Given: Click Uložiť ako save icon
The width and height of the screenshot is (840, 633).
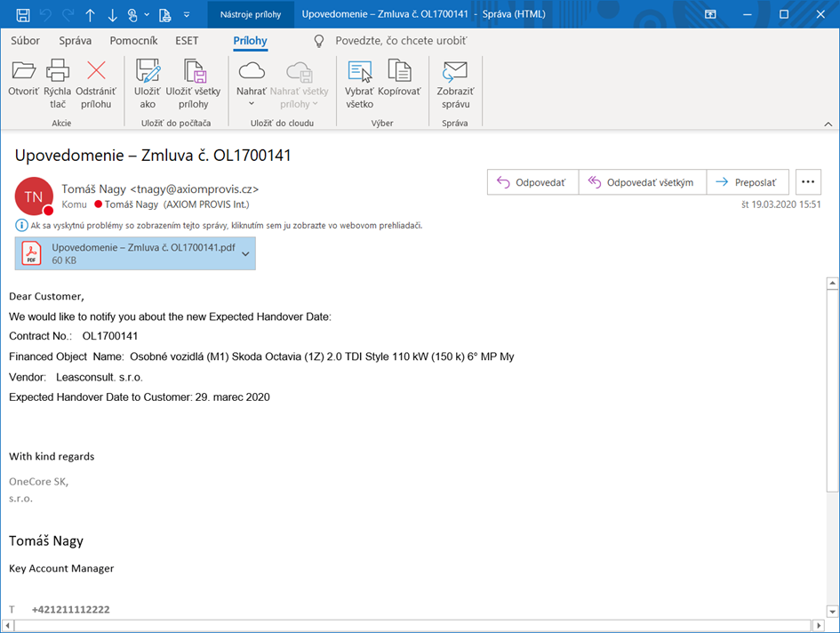Looking at the screenshot, I should [147, 72].
